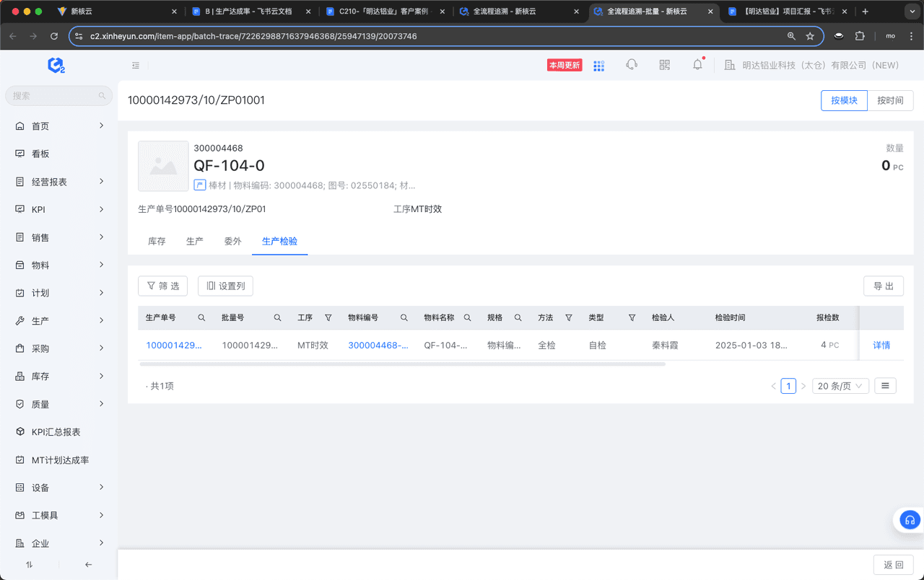Image resolution: width=924 pixels, height=580 pixels.
Task: Click the 筛选 filter button
Action: point(162,286)
